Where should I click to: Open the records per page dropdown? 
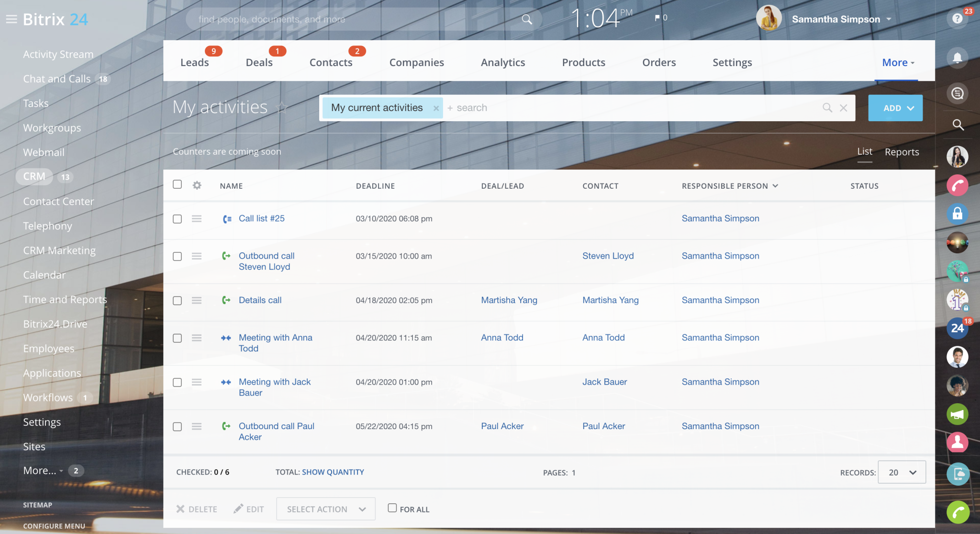pyautogui.click(x=902, y=472)
